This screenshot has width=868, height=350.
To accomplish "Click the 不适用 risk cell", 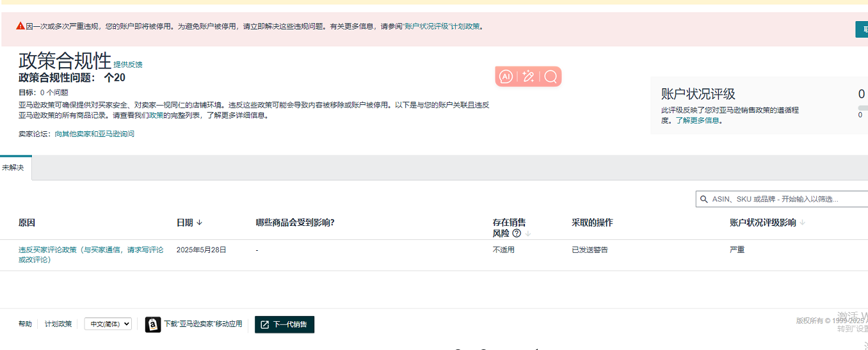I will tap(503, 250).
